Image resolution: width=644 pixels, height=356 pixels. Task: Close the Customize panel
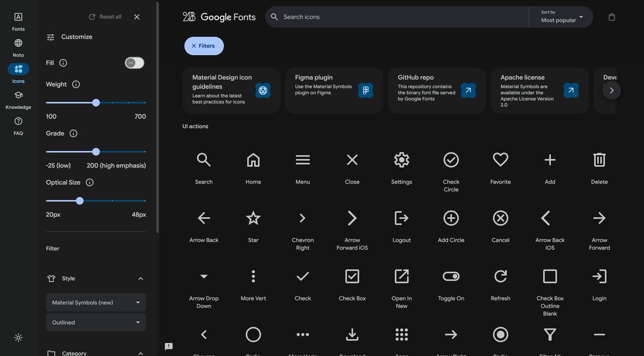tap(137, 17)
